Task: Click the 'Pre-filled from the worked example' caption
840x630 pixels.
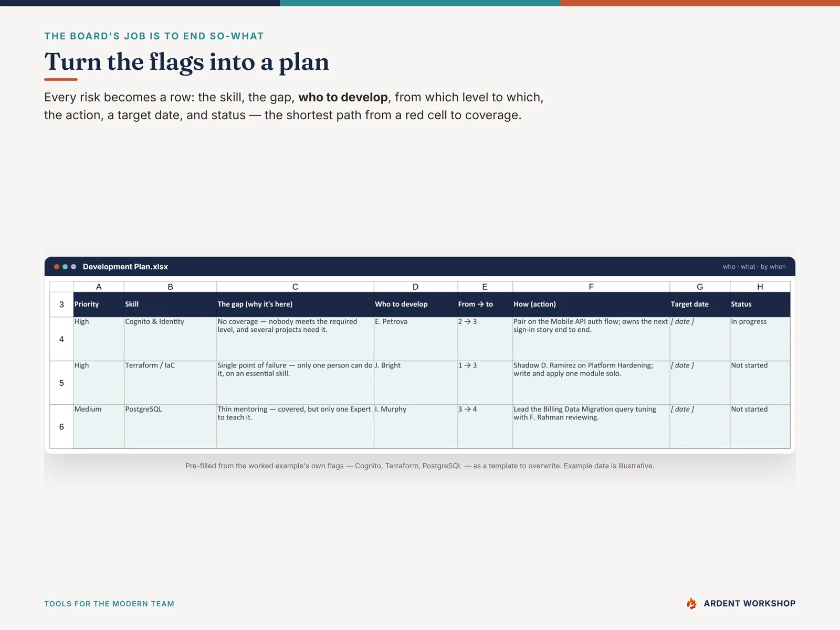Action: click(420, 466)
